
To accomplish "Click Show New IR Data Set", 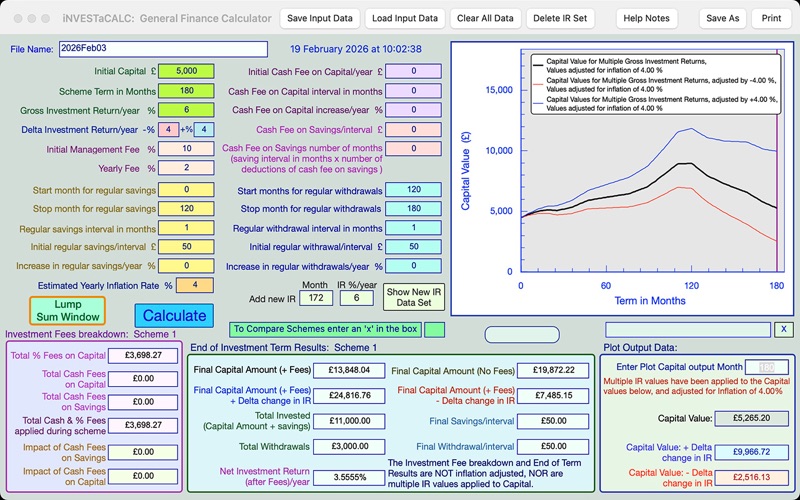I will point(414,297).
